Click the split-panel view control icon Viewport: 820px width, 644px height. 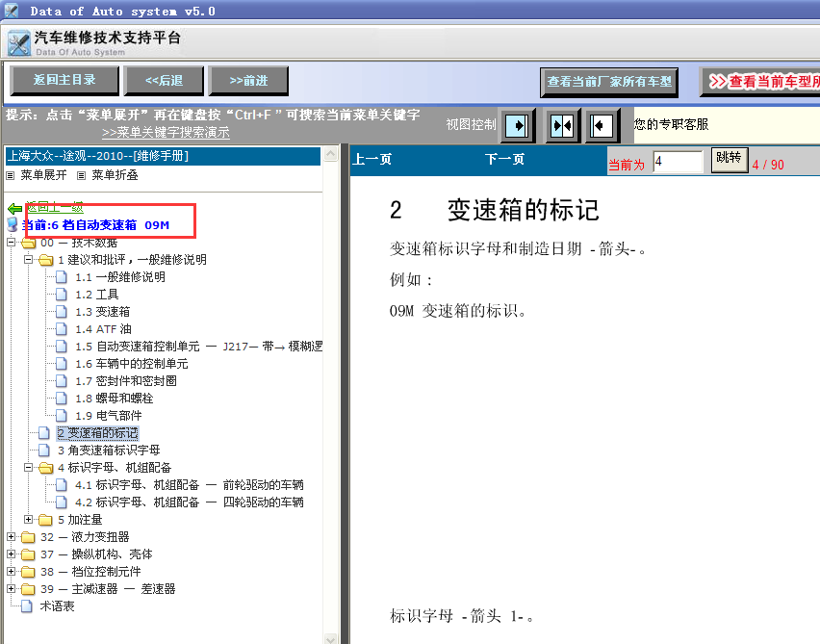[563, 125]
